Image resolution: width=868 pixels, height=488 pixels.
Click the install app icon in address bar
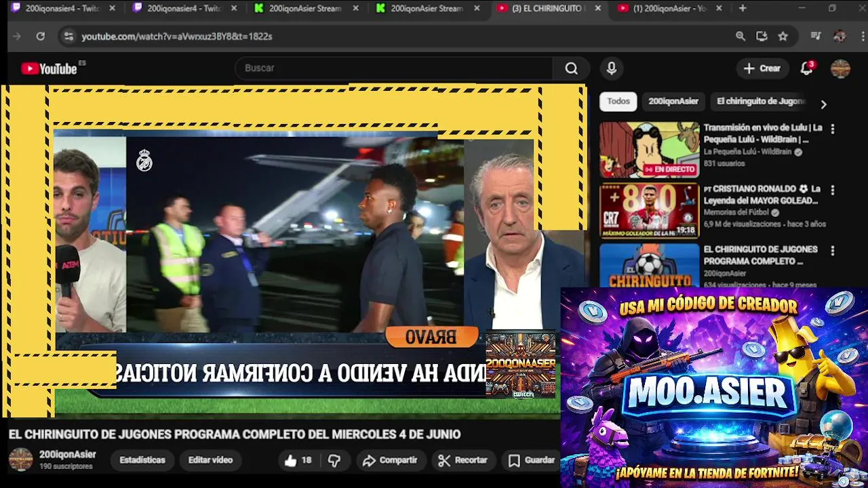click(762, 36)
